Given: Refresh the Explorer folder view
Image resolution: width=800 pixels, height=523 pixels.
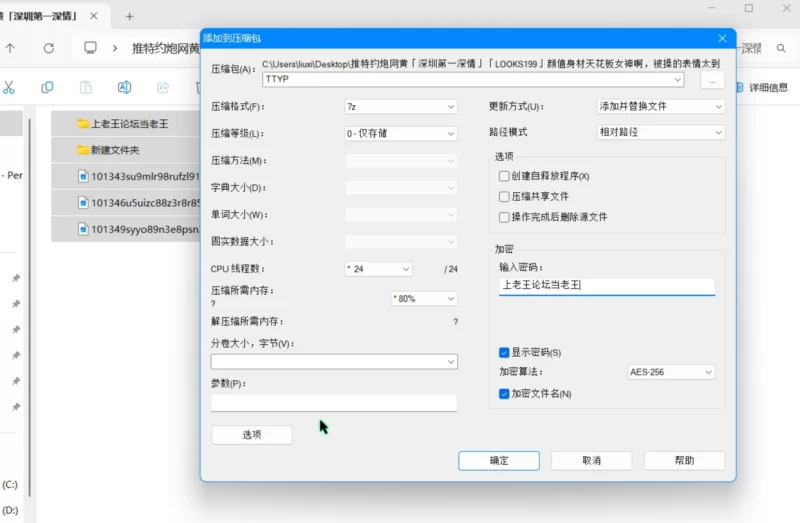Looking at the screenshot, I should pos(49,48).
